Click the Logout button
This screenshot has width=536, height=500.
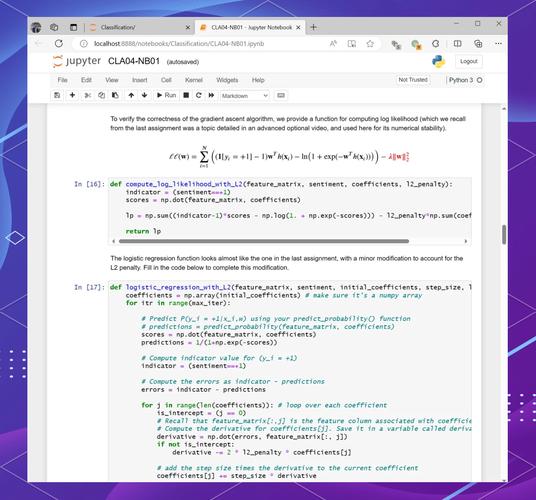469,62
